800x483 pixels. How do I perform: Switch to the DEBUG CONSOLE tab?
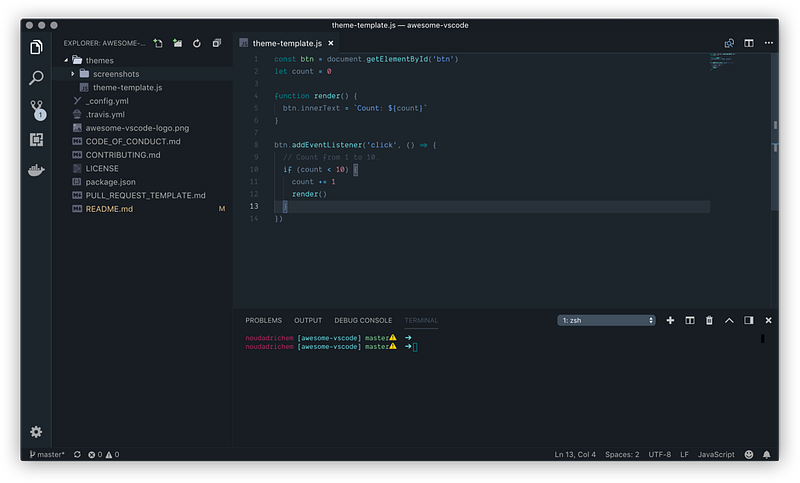(363, 320)
